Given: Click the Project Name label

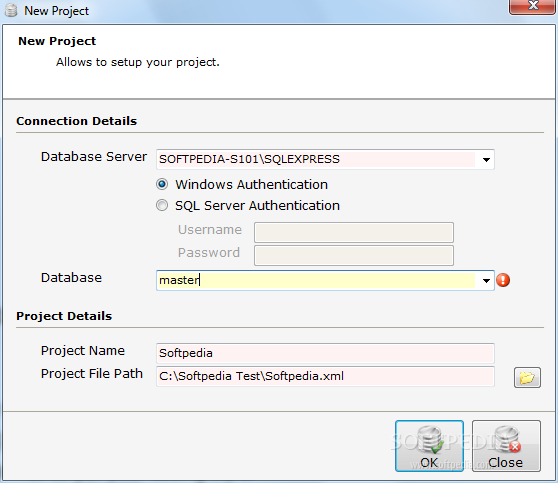Looking at the screenshot, I should coord(83,351).
